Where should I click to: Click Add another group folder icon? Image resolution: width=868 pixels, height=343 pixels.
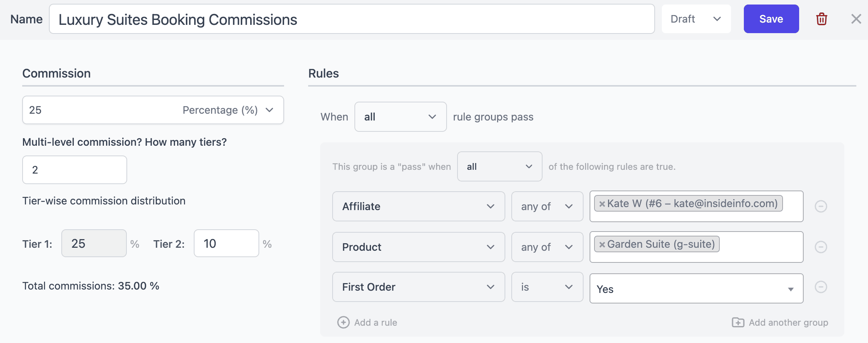[738, 322]
